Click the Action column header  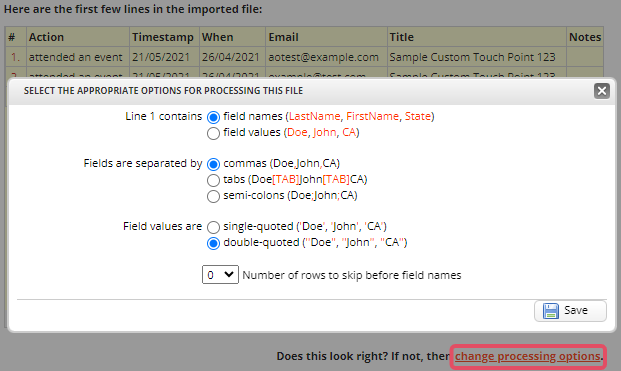pos(78,37)
